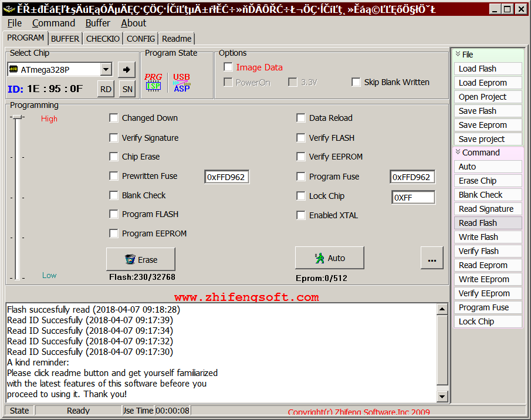
Task: Switch to the CONFIG tab
Action: pos(141,39)
